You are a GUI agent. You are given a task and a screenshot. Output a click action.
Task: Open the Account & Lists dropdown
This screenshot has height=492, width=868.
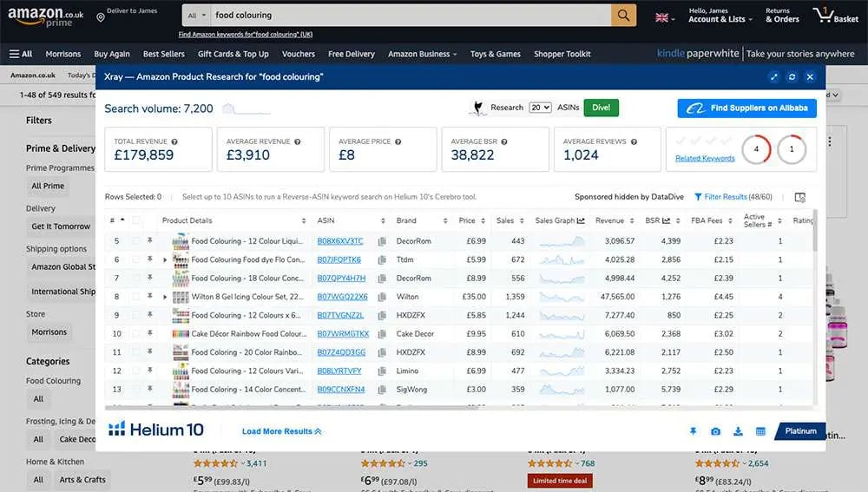(x=720, y=16)
